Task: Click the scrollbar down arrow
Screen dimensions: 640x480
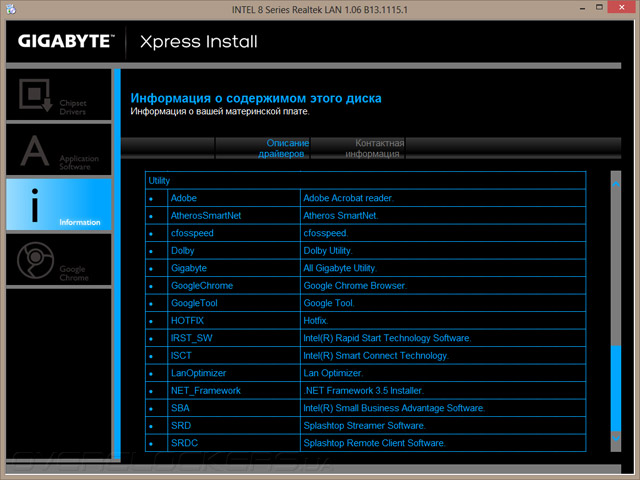Action: tap(616, 438)
